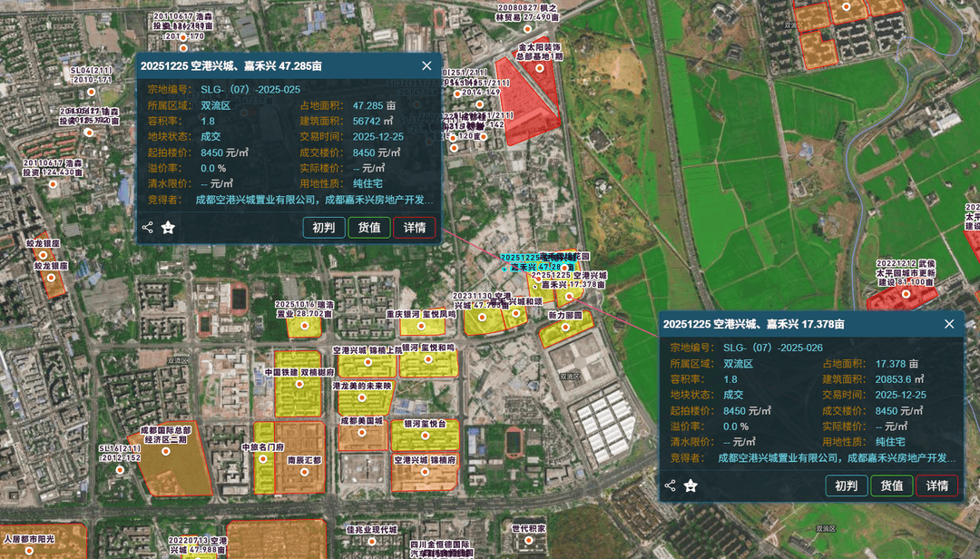This screenshot has height=559, width=980.
Task: Click map marker for 20251016 瑞涛置业 28.702亩
Action: pyautogui.click(x=305, y=326)
